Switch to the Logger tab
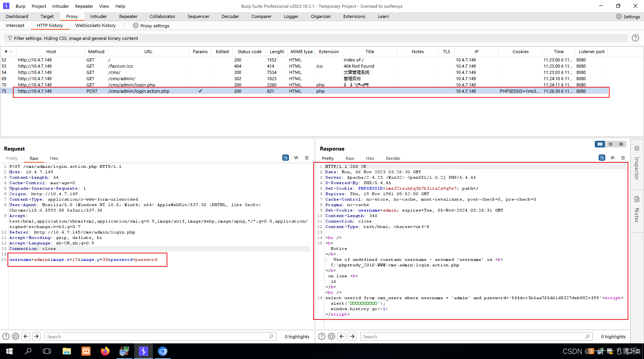The height and width of the screenshot is (359, 644). point(291,16)
